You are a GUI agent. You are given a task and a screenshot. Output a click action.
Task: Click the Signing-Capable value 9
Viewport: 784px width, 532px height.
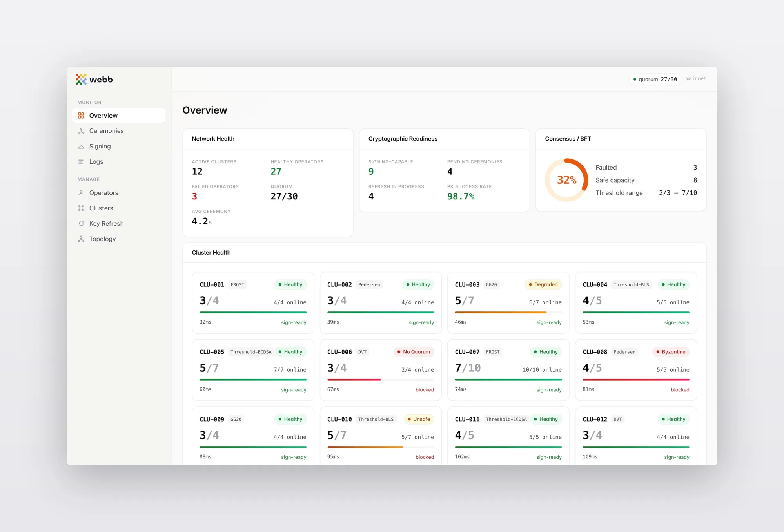click(371, 172)
